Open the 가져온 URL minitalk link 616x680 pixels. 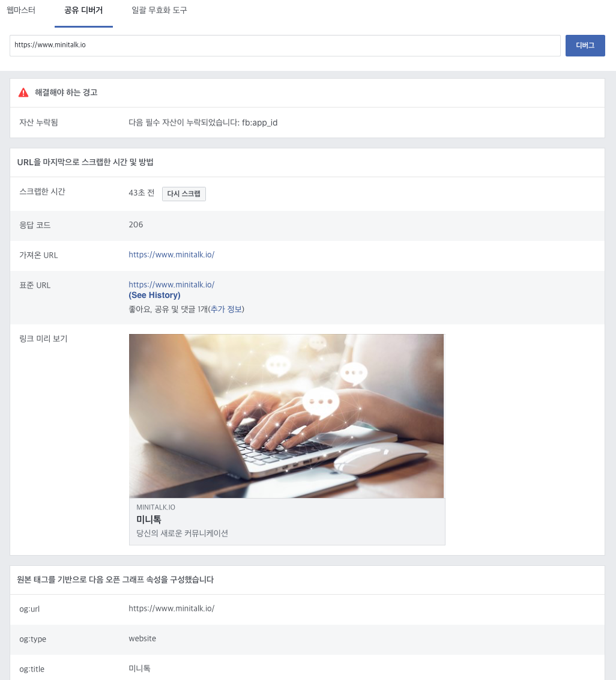point(171,255)
